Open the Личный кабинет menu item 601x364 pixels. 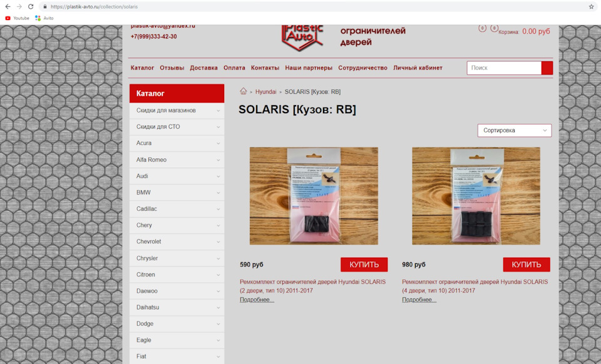pyautogui.click(x=418, y=68)
